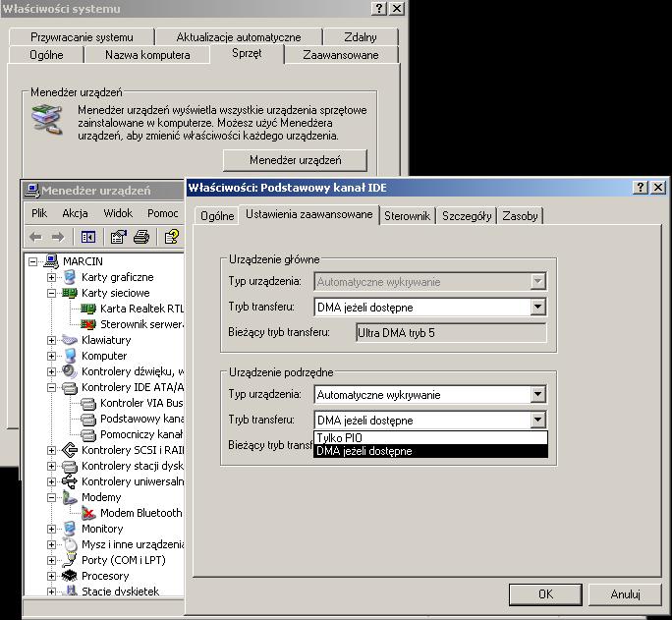Expand the Karty graficzne node
This screenshot has width=672, height=620.
click(51, 277)
